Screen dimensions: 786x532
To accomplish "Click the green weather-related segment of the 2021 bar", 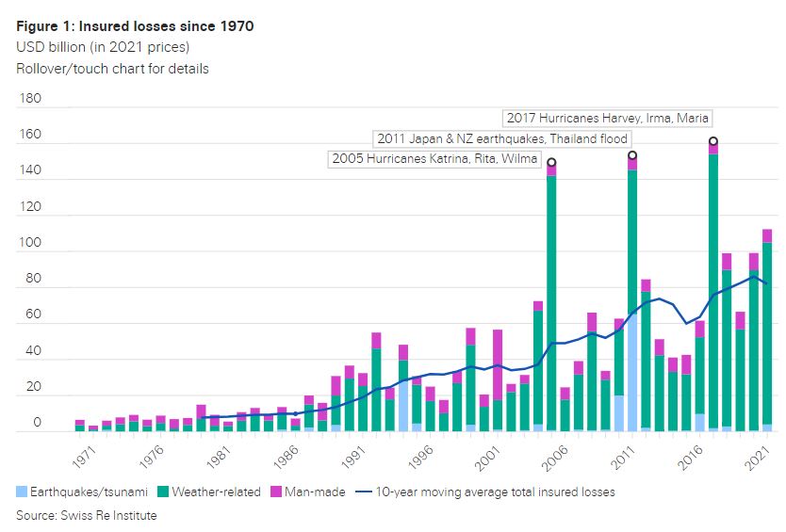I will coord(767,330).
